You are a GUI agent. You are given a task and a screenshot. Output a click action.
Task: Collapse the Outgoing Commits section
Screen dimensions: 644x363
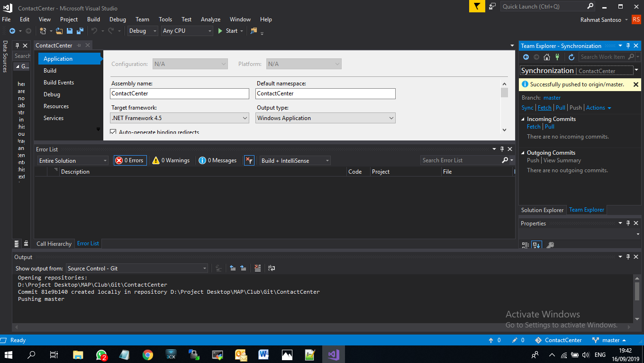523,153
